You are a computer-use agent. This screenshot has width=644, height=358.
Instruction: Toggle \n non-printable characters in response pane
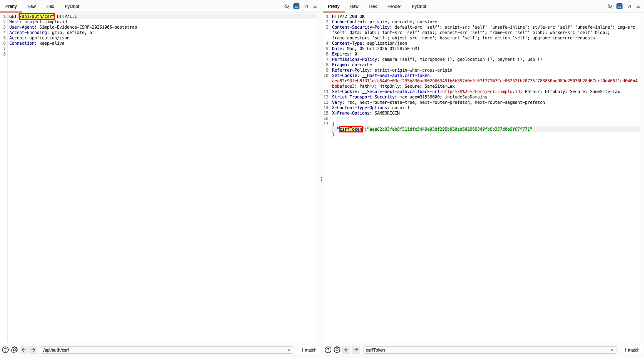(629, 6)
